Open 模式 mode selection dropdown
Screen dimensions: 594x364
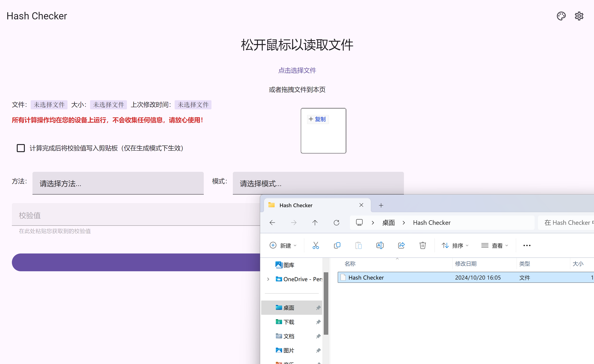pyautogui.click(x=319, y=183)
